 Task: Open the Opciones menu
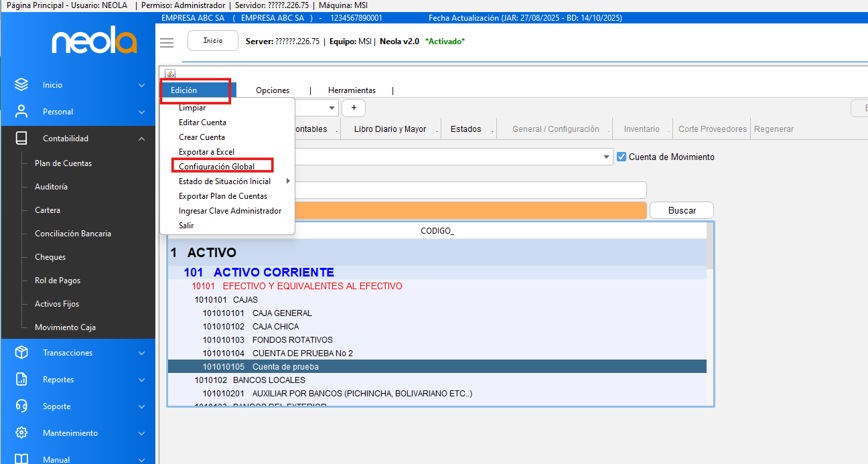point(273,90)
